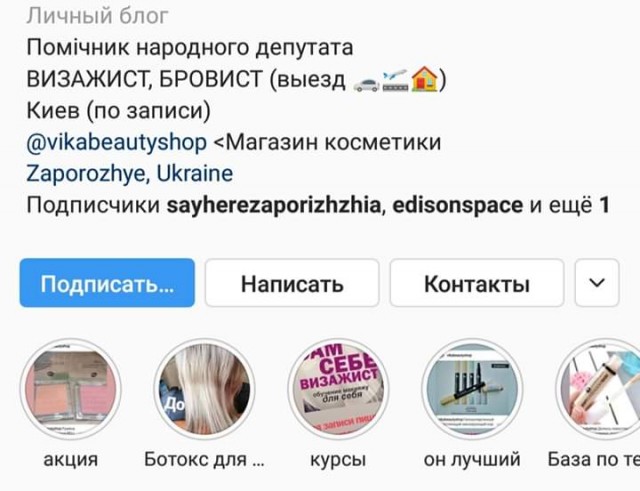Open the курсы highlight circle
Image resolution: width=640 pixels, height=491 pixels.
coord(338,389)
